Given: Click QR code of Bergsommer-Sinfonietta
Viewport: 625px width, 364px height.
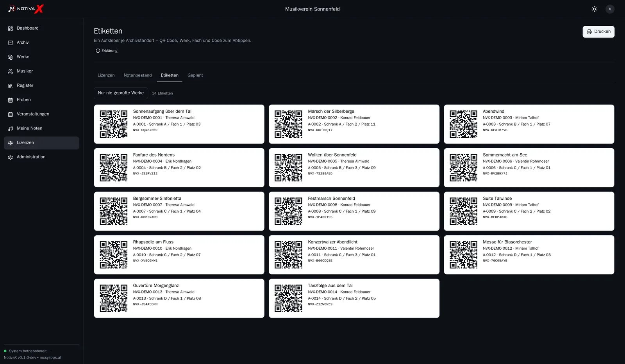Looking at the screenshot, I should (x=113, y=211).
